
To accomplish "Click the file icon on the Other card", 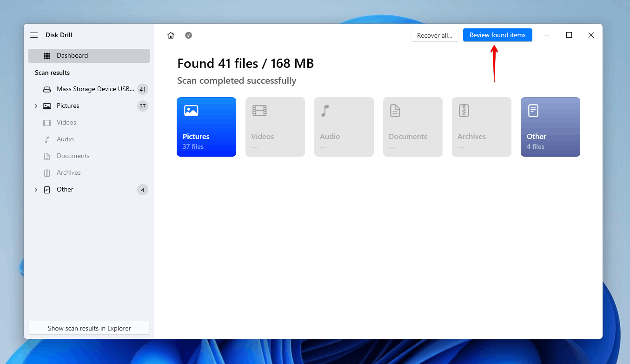I will coord(533,111).
